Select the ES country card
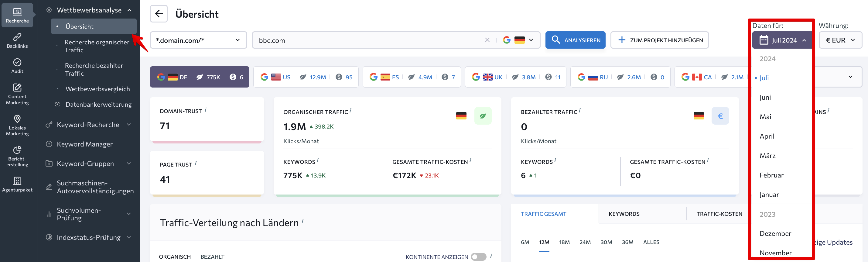 coord(412,77)
